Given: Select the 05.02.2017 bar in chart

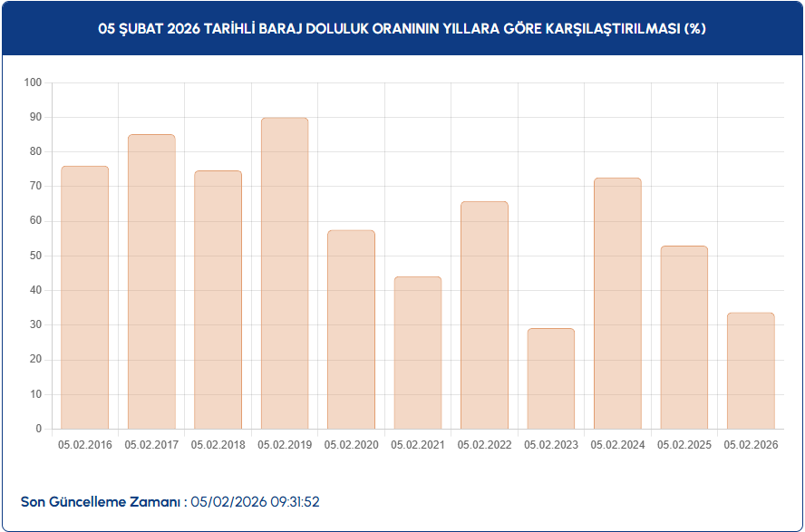Looking at the screenshot, I should click(151, 281).
